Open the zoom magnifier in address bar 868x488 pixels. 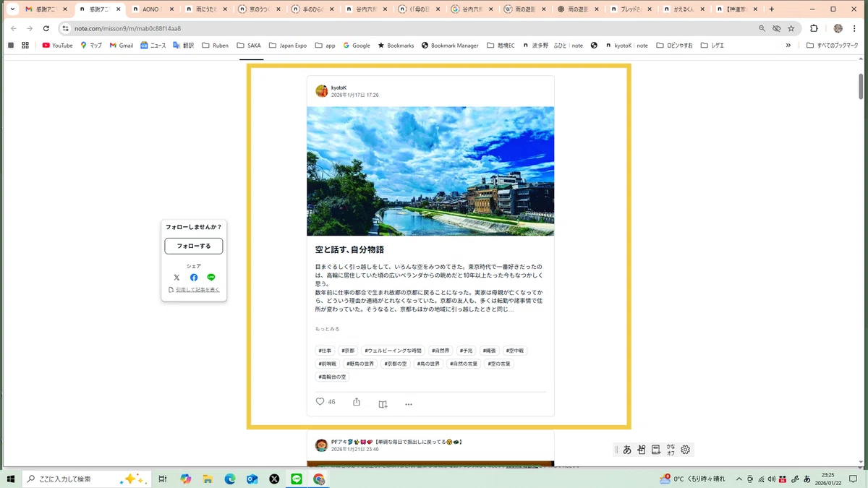762,28
